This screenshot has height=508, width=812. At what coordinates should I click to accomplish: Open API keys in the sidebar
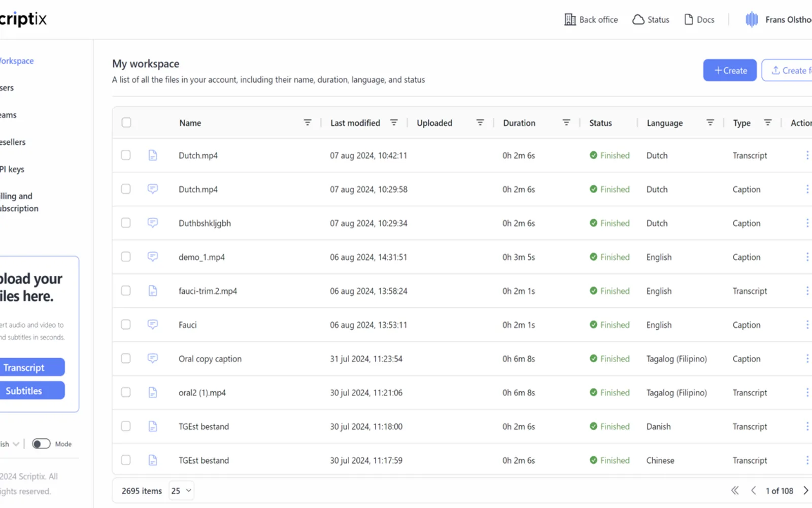[x=12, y=169]
